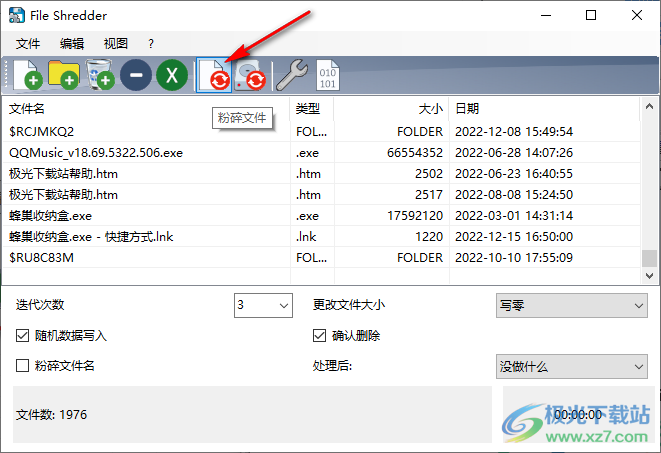Select 极光下载站帮助.htm sized 2517
This screenshot has height=453, width=661.
coord(322,195)
